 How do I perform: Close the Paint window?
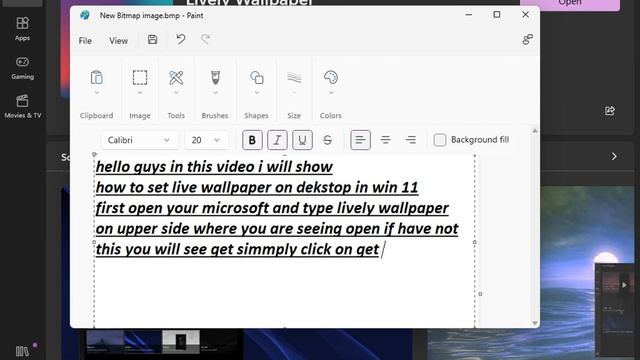(525, 15)
